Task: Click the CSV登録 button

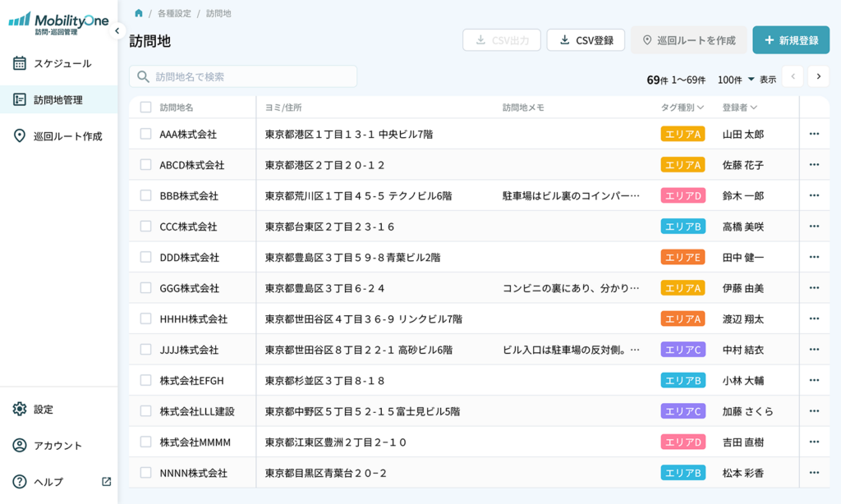Action: coord(586,40)
